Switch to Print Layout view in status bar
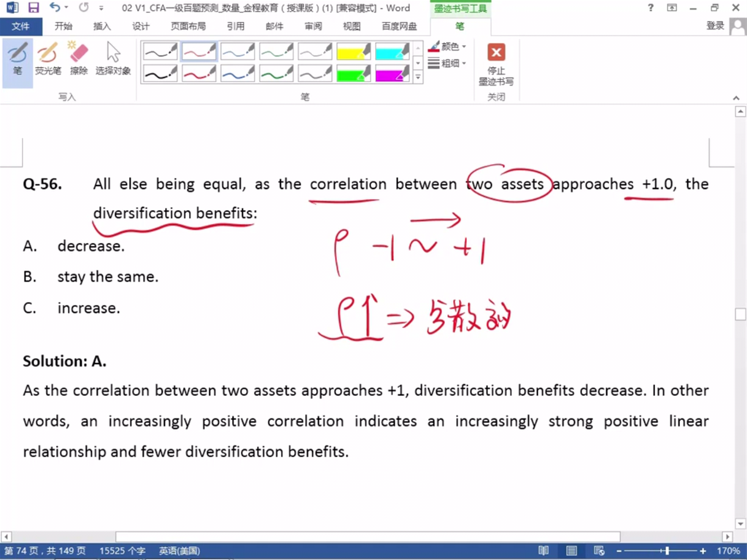The width and height of the screenshot is (747, 560). pyautogui.click(x=570, y=551)
